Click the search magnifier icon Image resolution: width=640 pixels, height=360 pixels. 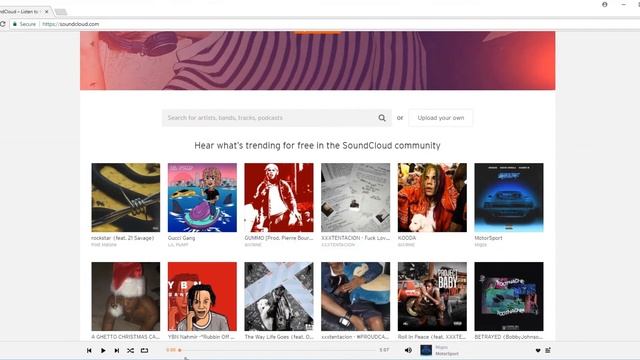[x=382, y=118]
